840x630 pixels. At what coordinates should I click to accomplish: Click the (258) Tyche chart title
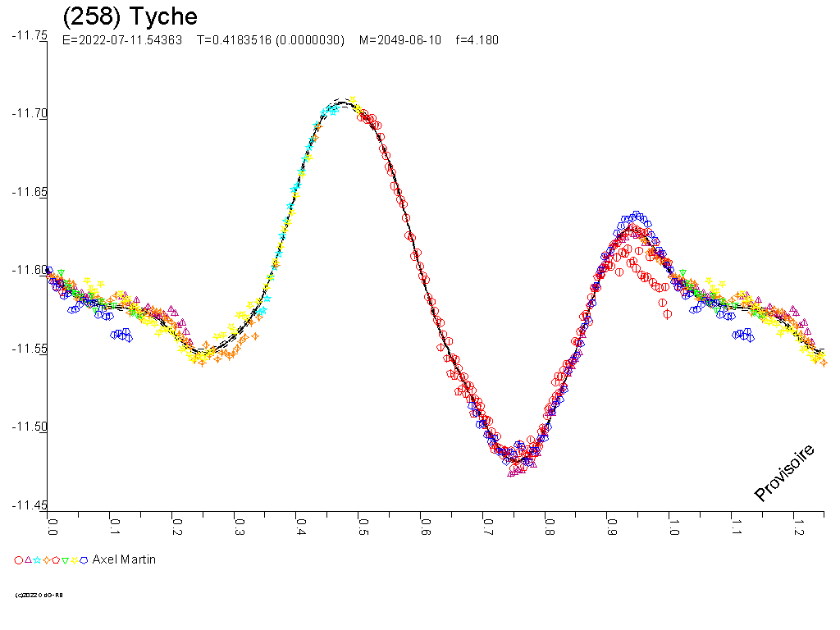coord(130,16)
